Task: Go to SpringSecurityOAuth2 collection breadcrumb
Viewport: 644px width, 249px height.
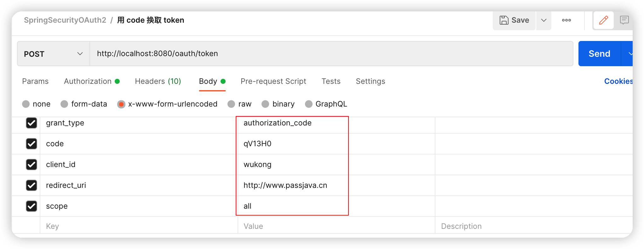Action: [65, 20]
